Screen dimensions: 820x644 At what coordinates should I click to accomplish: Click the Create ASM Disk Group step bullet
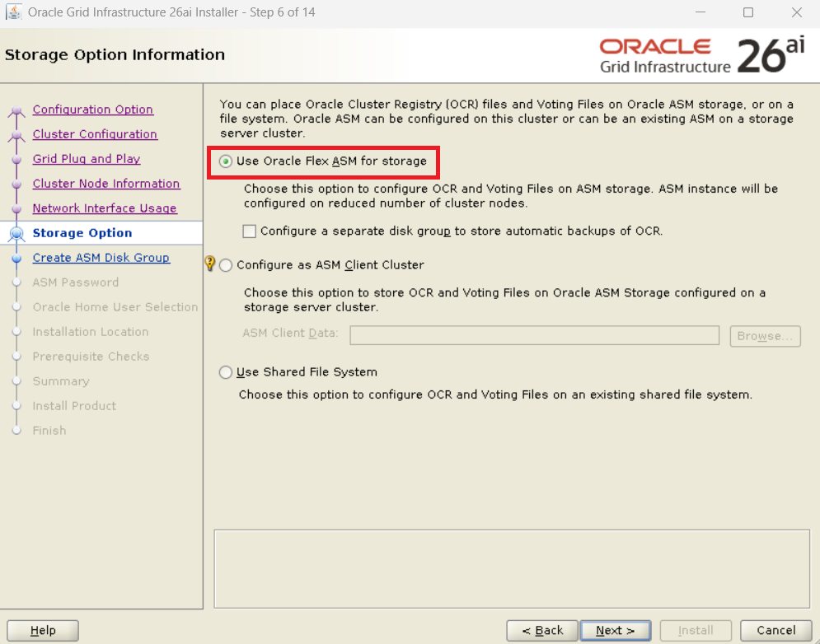click(16, 258)
